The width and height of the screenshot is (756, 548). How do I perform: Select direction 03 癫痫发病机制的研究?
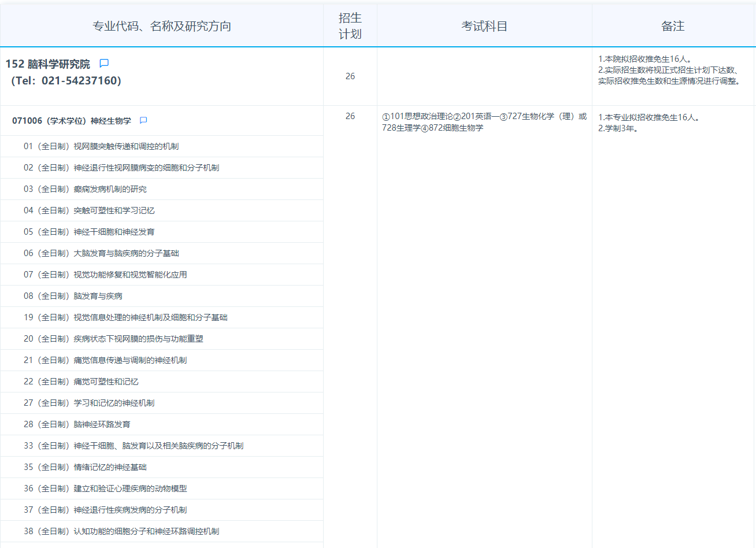click(x=85, y=189)
